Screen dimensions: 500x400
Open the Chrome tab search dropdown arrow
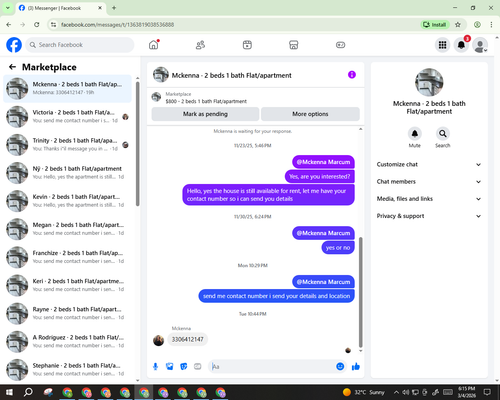[8, 8]
